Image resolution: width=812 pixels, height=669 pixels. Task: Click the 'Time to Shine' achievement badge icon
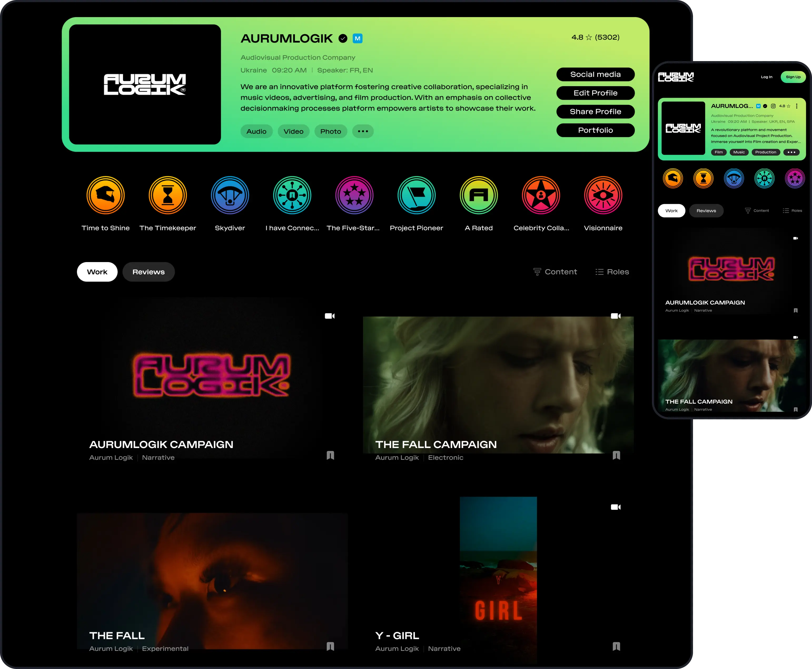click(x=106, y=196)
